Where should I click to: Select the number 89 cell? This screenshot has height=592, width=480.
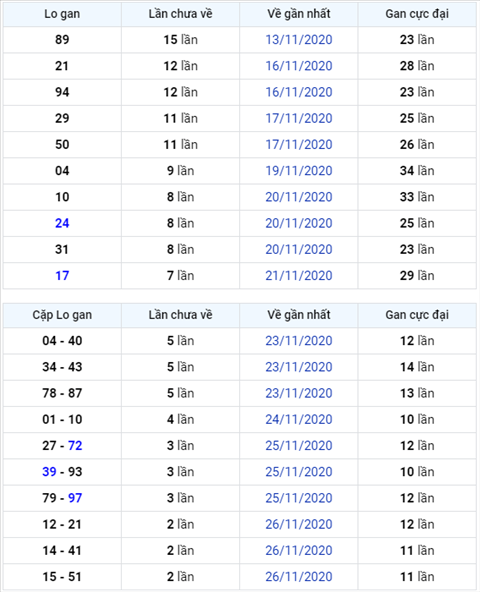pyautogui.click(x=62, y=40)
